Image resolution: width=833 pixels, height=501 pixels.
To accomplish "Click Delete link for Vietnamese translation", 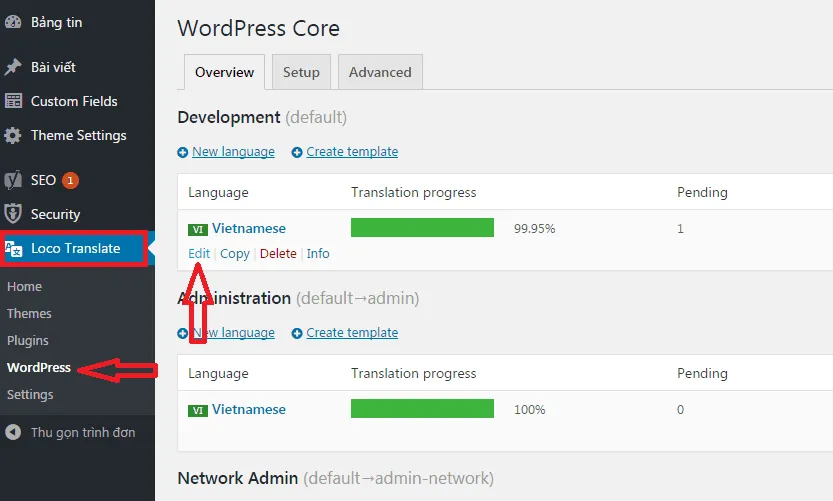I will pos(278,253).
